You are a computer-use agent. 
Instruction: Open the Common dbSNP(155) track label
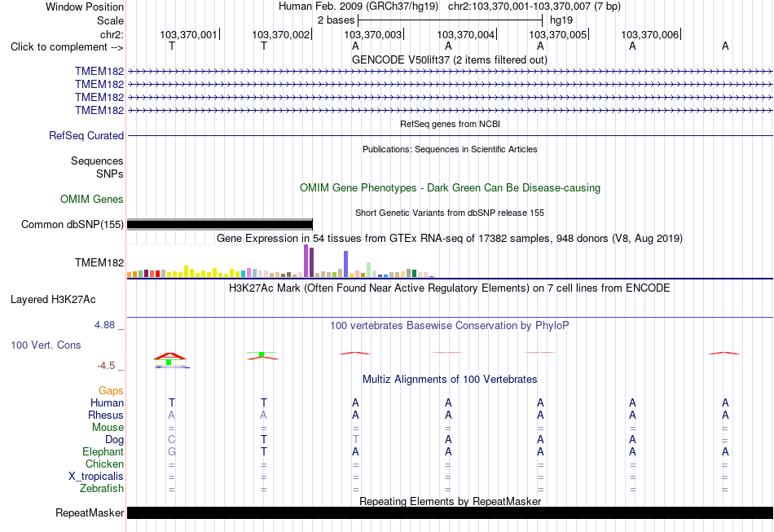click(x=73, y=225)
